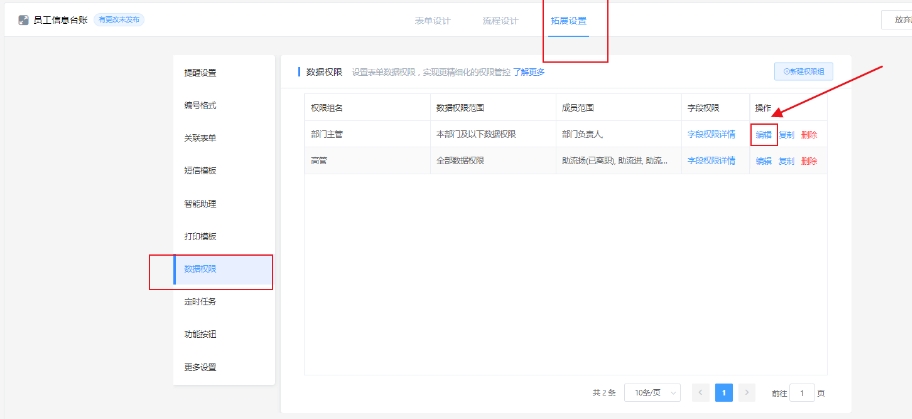
Task: Edit the 部门主管 permission group
Action: 764,134
